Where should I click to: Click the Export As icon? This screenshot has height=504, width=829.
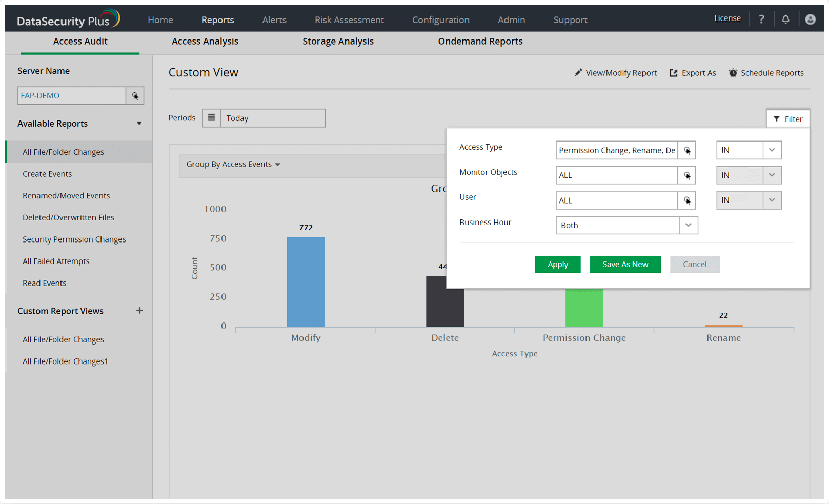click(673, 73)
